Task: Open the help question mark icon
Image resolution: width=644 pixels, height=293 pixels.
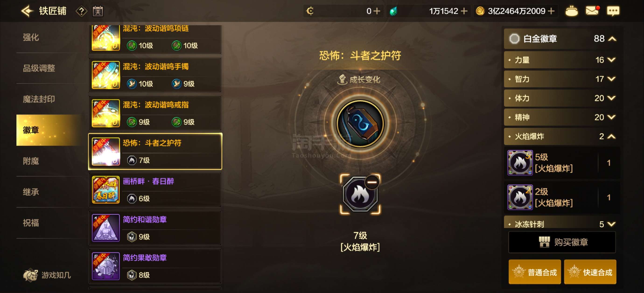Action: 81,11
